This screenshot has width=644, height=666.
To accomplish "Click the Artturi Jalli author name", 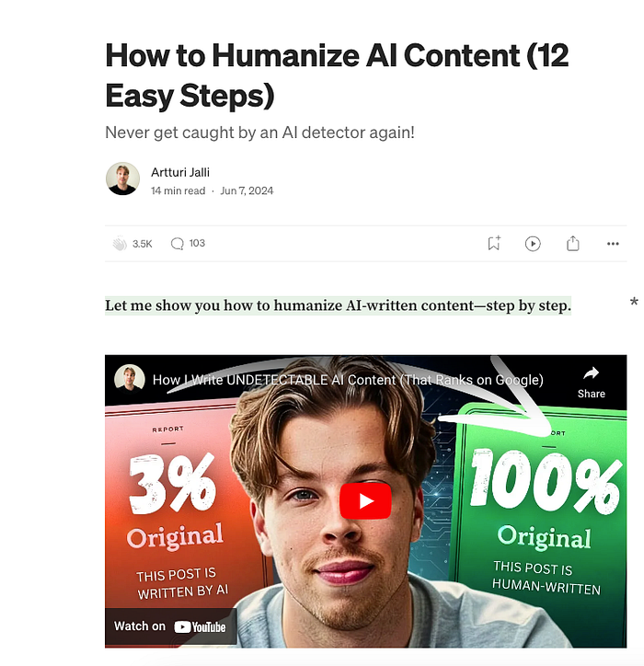I will [x=180, y=172].
